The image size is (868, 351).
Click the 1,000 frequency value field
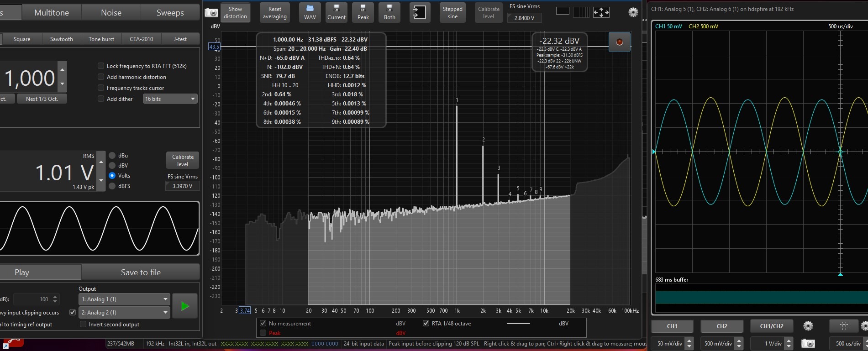29,78
